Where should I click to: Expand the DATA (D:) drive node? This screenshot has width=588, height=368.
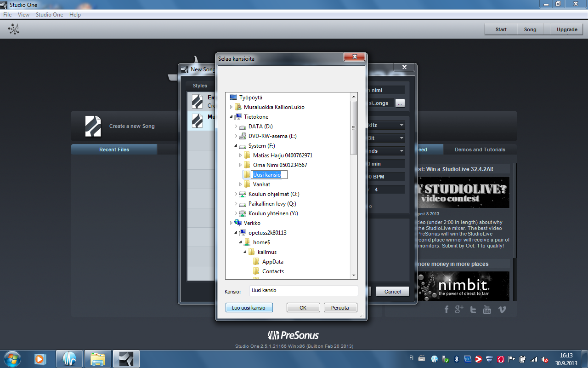pos(236,126)
